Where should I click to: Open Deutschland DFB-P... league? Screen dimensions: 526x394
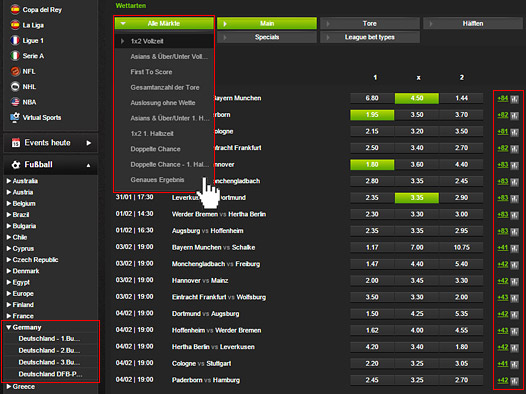pyautogui.click(x=50, y=374)
